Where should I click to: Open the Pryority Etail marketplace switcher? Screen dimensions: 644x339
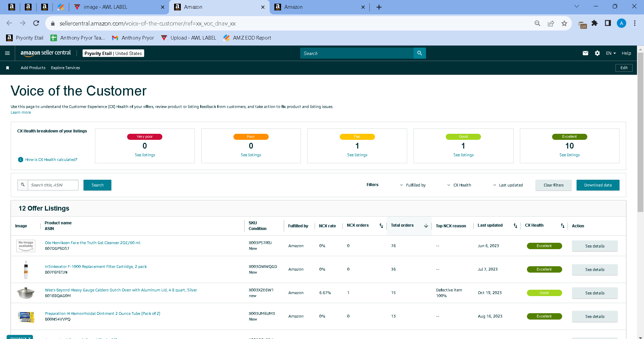coord(113,53)
